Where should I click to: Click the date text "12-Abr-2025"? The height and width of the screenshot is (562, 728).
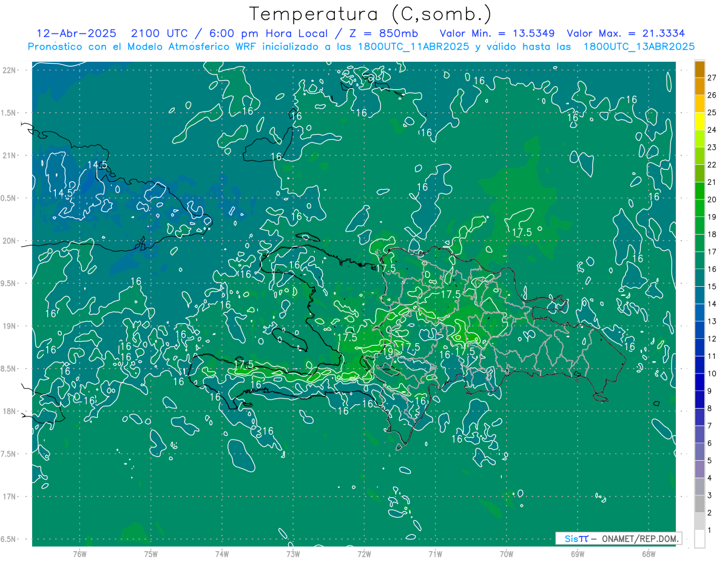(x=76, y=33)
